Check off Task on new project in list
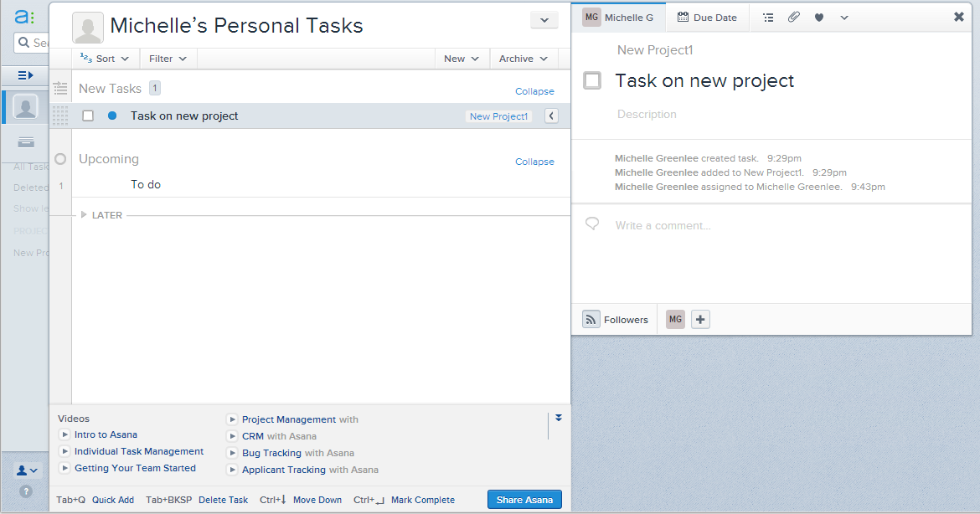The image size is (980, 514). tap(88, 116)
